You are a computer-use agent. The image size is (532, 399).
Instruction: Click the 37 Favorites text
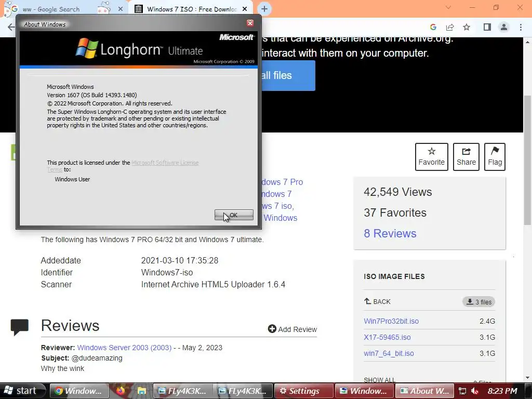(x=395, y=212)
